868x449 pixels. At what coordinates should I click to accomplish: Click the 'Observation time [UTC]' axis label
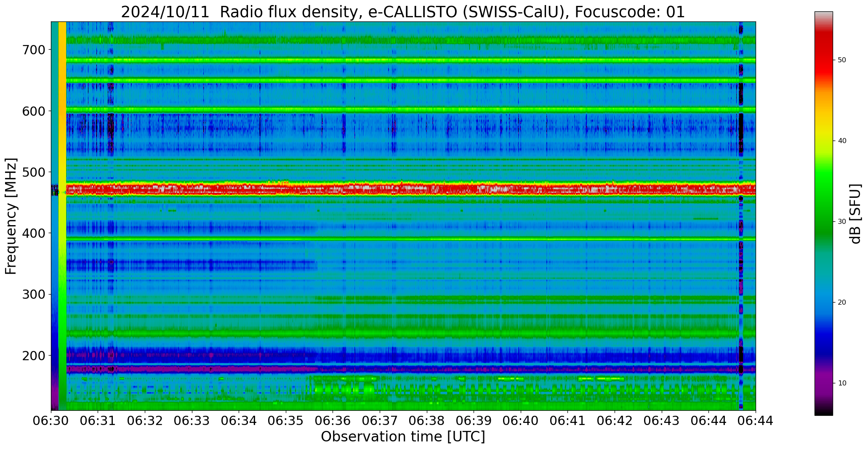click(x=403, y=437)
